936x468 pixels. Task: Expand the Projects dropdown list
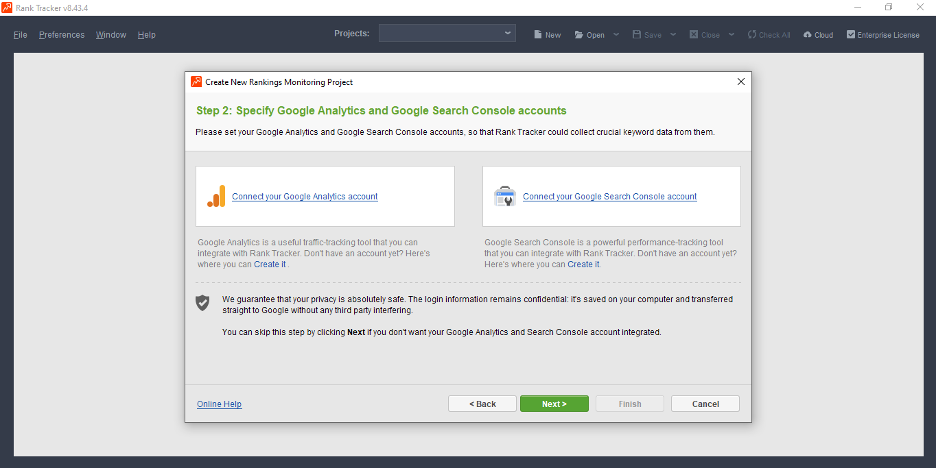point(508,34)
